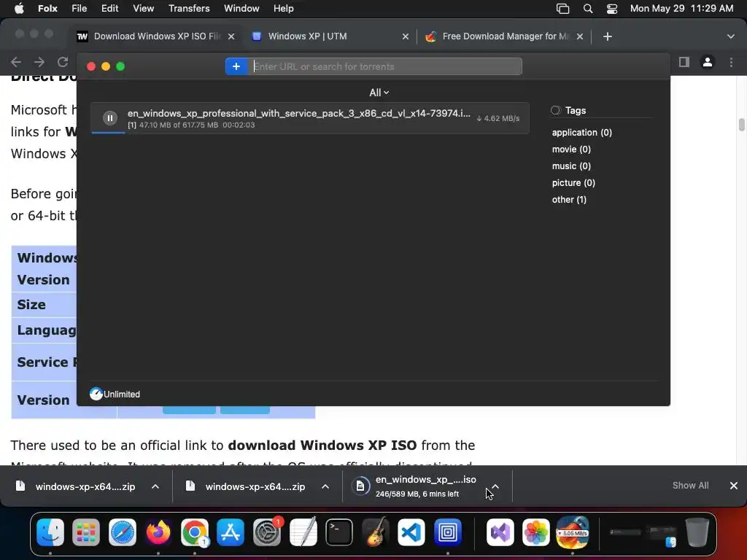The width and height of the screenshot is (747, 560).
Task: Click Show All downloads in Chrome
Action: coord(690,485)
